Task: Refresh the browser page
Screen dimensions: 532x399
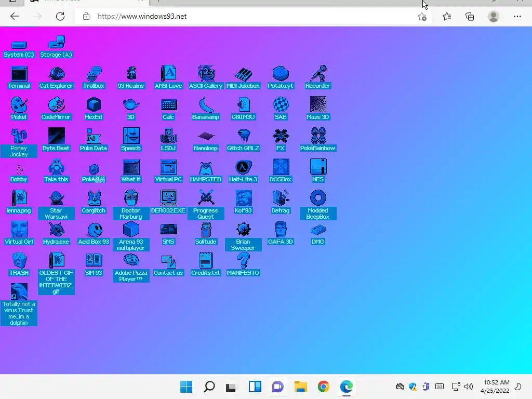Action: click(x=60, y=16)
